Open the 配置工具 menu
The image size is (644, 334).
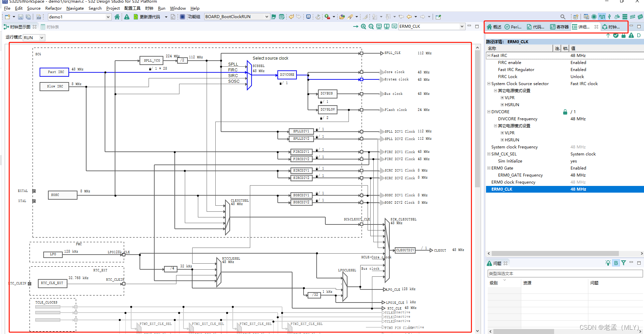132,8
